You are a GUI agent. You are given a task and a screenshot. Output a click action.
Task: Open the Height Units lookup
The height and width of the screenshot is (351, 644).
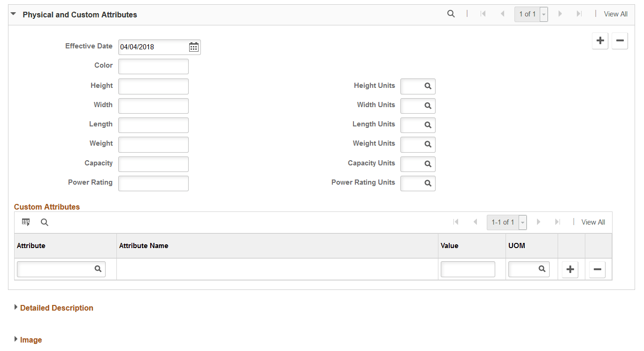(x=429, y=86)
